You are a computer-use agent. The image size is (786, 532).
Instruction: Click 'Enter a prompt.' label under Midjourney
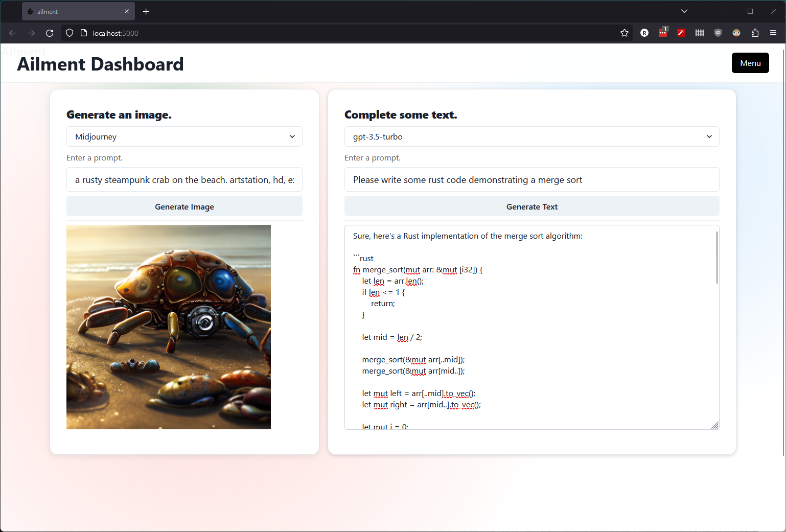click(95, 157)
